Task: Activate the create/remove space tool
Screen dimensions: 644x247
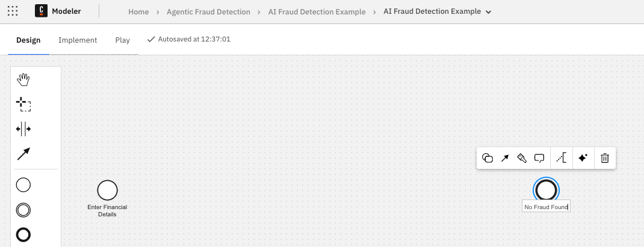Action: coord(23,129)
